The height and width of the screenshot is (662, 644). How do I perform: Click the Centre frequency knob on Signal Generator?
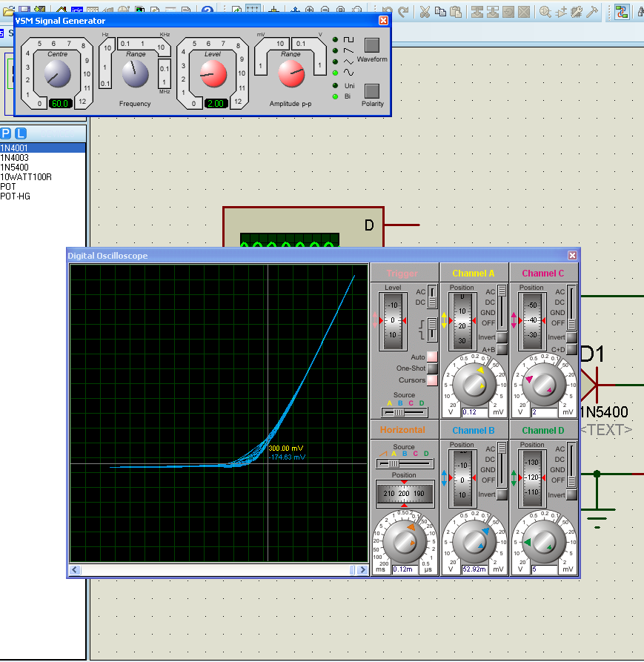[57, 74]
